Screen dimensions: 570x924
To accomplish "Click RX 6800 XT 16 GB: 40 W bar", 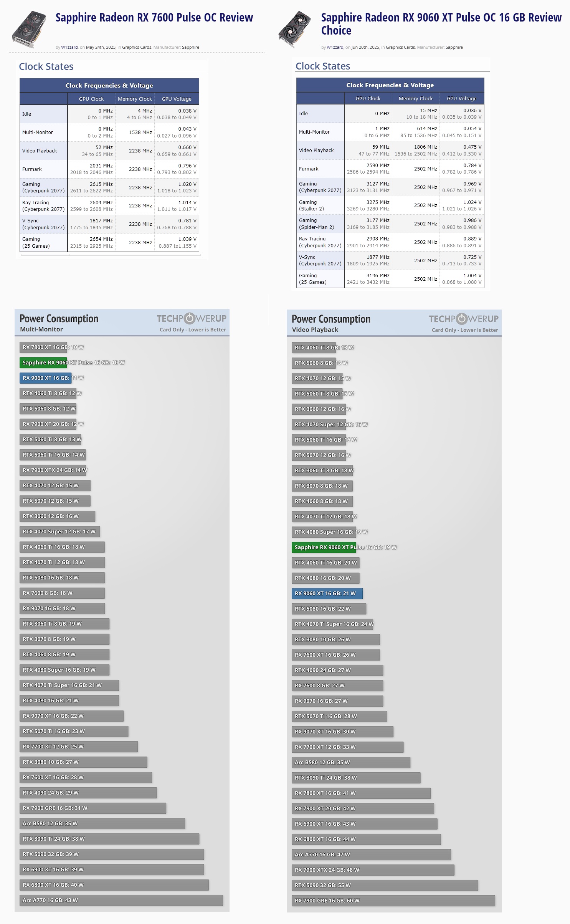I will coord(114,885).
